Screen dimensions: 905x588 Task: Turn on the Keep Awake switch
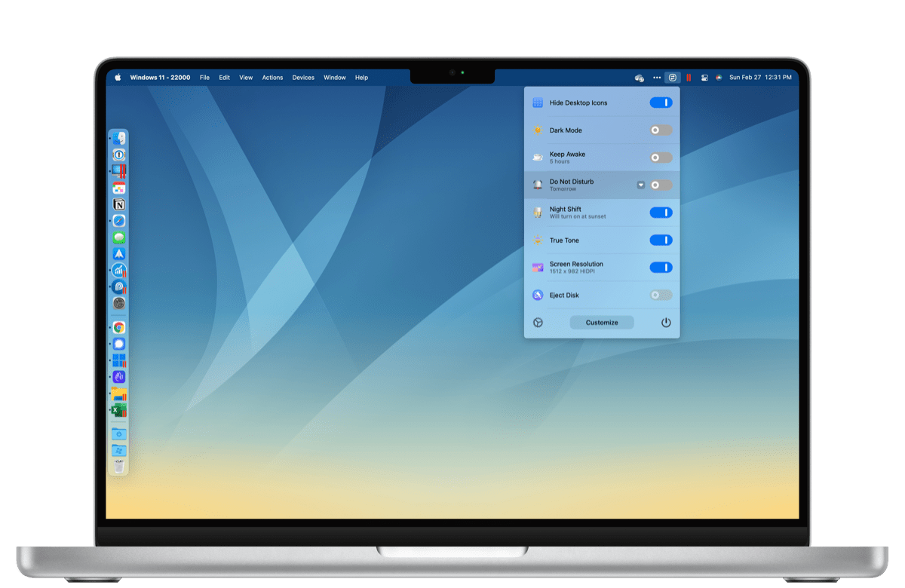click(x=661, y=158)
